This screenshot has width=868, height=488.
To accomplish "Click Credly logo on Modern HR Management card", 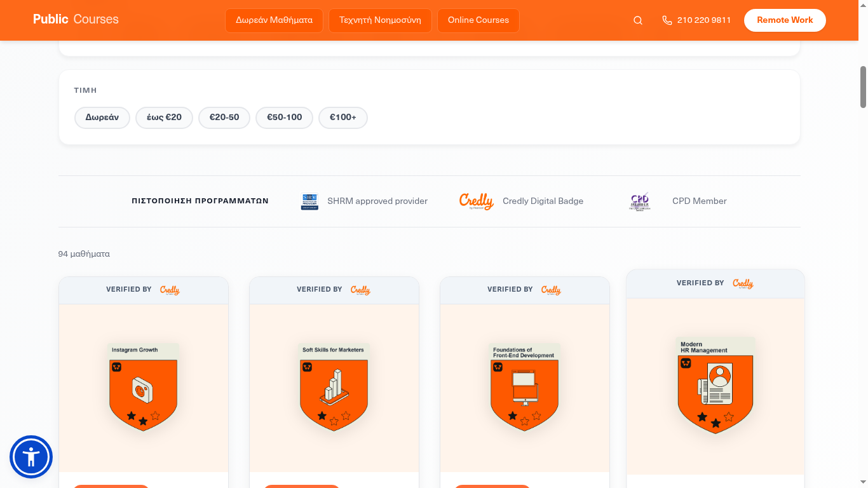I will coord(743,283).
